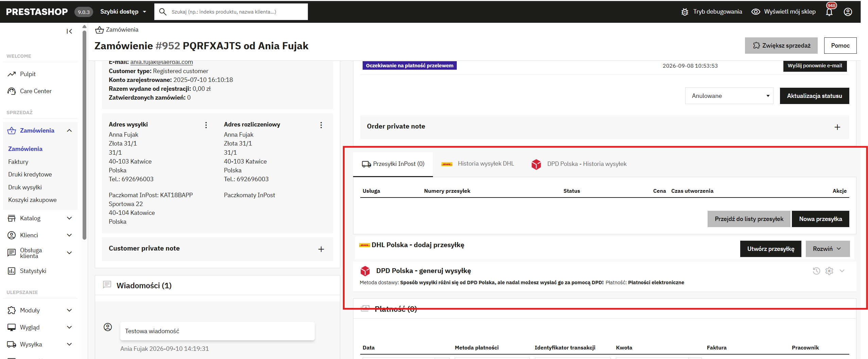Open notifications bell icon
This screenshot has width=868, height=359.
pyautogui.click(x=829, y=12)
